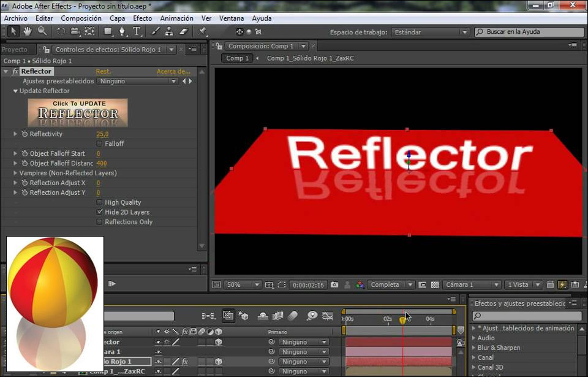
Task: Open the Archivo menu
Action: coord(16,18)
